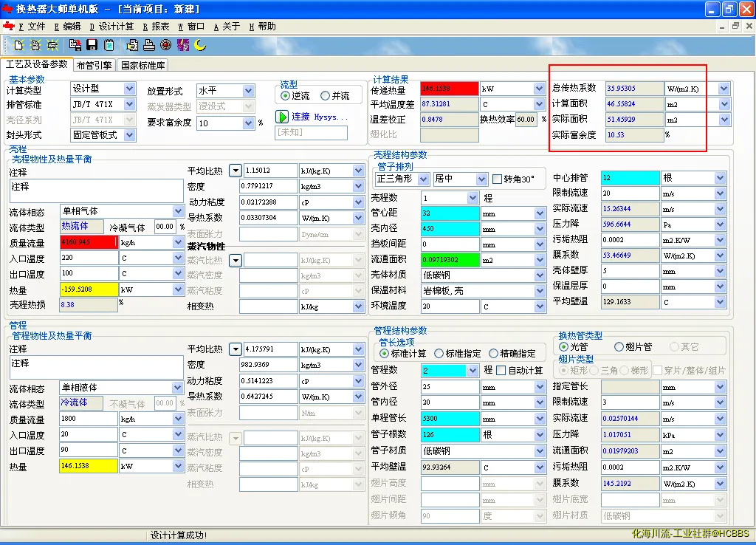756x545 pixels.
Task: Open the notepad icon in toolbar
Action: 109,45
